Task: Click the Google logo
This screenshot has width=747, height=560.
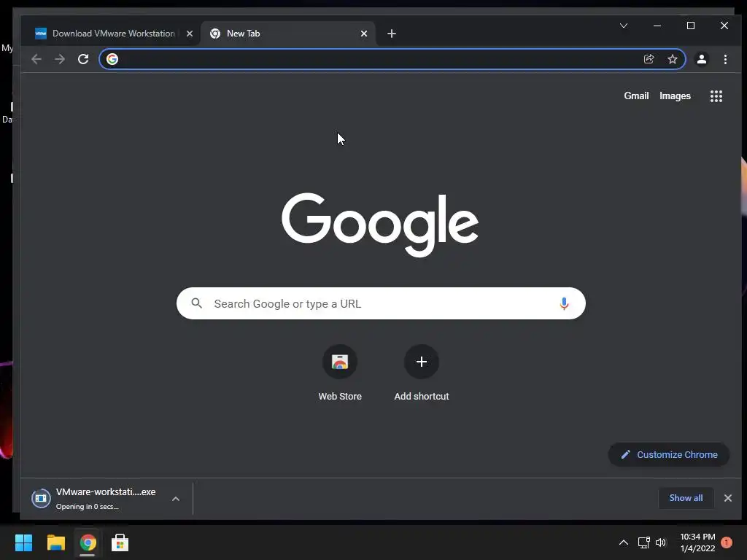Action: [x=379, y=225]
